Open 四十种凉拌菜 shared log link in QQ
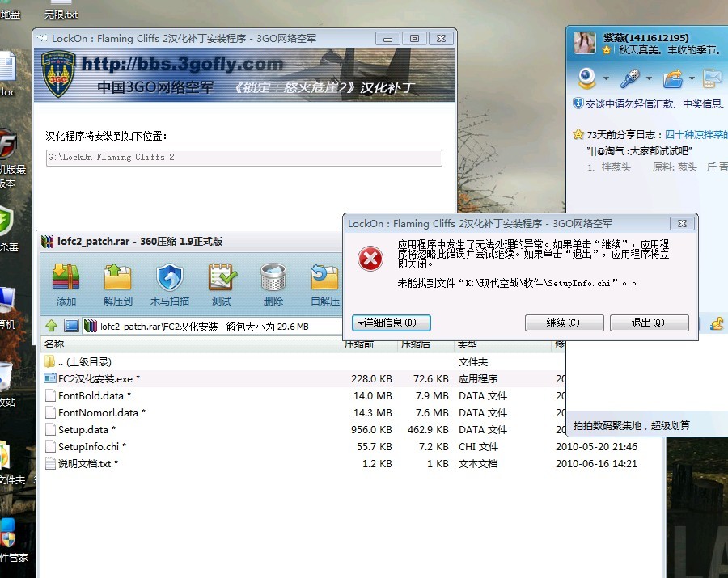The width and height of the screenshot is (728, 578). [696, 134]
